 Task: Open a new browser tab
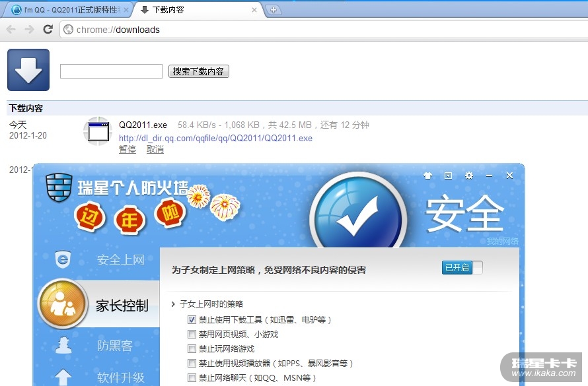pos(274,10)
